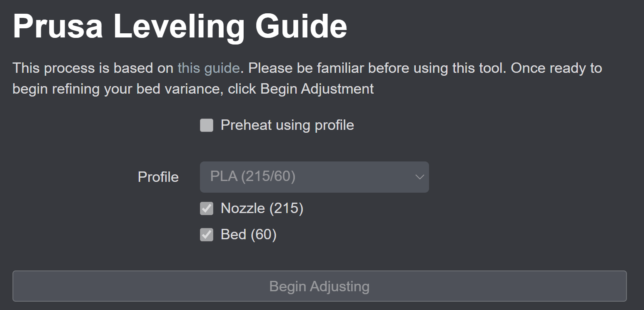Click the empty box icon beside Preheat

pyautogui.click(x=207, y=125)
